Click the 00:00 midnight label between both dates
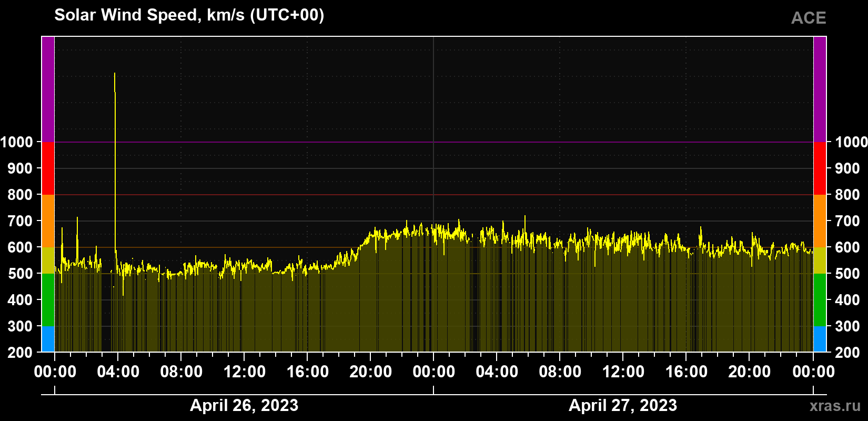Image resolution: width=868 pixels, height=421 pixels. tap(434, 372)
